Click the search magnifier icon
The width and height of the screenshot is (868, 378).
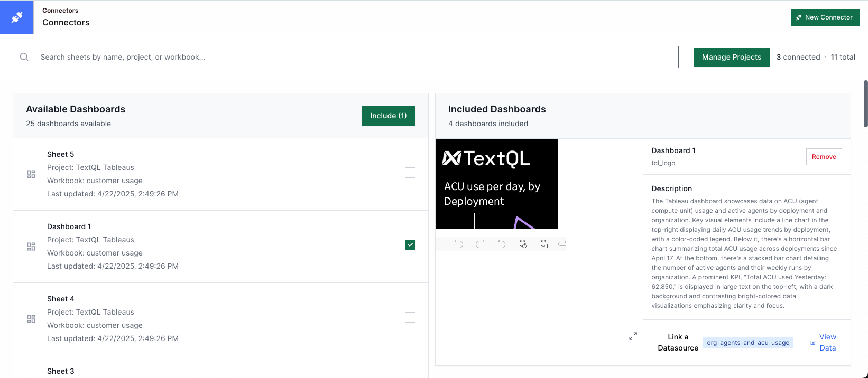[x=24, y=57]
